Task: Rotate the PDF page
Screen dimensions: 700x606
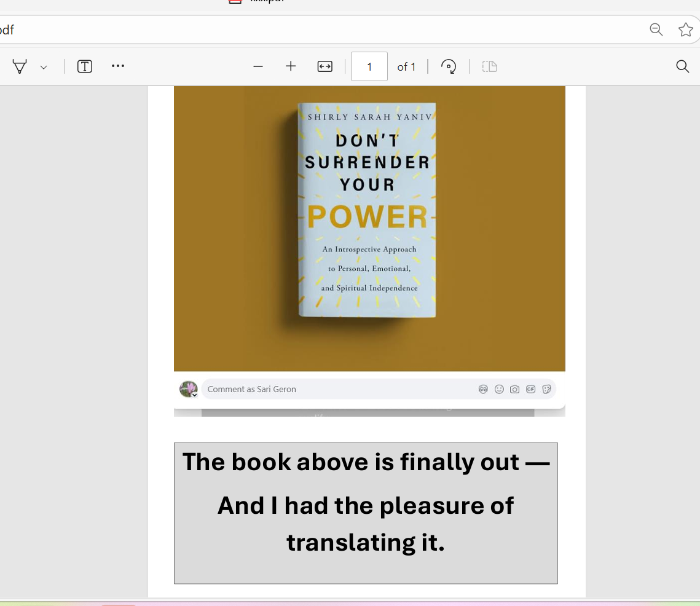Action: [x=449, y=66]
